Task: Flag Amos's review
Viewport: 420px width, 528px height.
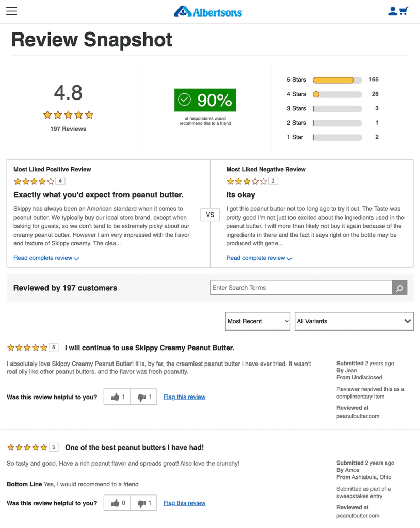Action: pos(184,503)
